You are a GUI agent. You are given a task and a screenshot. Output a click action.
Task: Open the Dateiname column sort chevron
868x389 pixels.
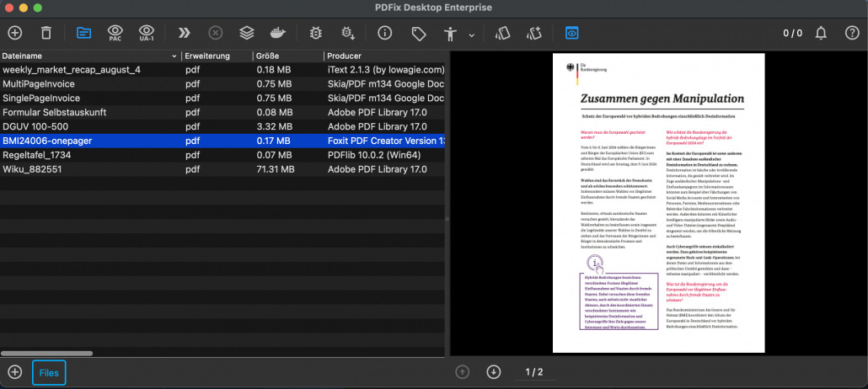[x=175, y=56]
